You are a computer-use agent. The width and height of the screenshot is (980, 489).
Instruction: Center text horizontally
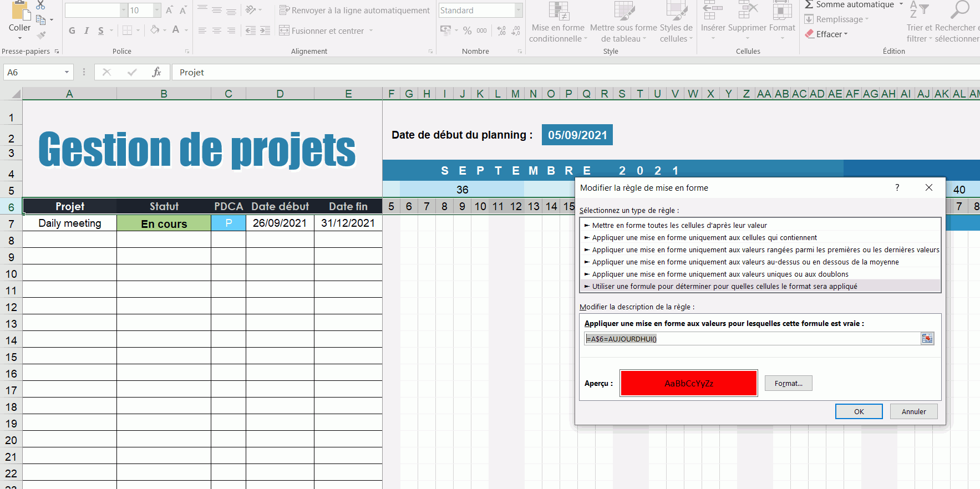[x=217, y=30]
